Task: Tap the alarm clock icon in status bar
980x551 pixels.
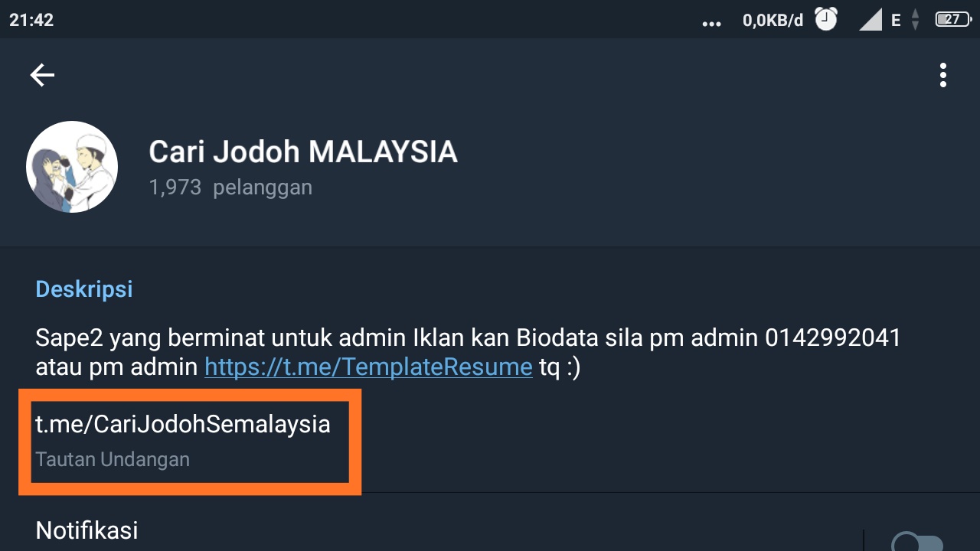Action: (825, 20)
